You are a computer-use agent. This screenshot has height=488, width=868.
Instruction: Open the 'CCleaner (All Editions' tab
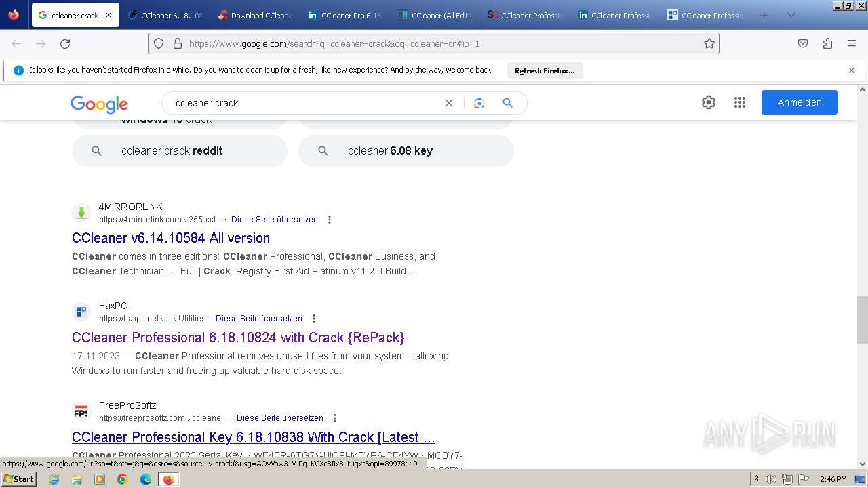point(436,15)
